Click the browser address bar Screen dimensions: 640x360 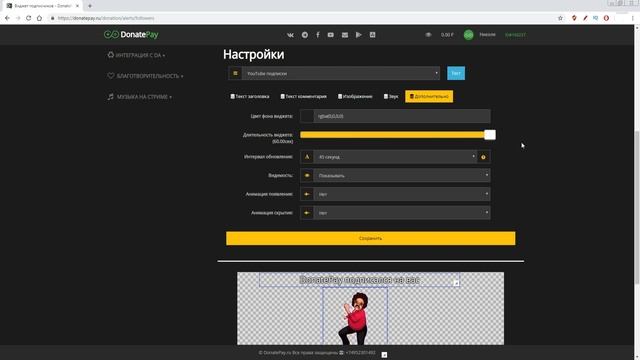[302, 18]
